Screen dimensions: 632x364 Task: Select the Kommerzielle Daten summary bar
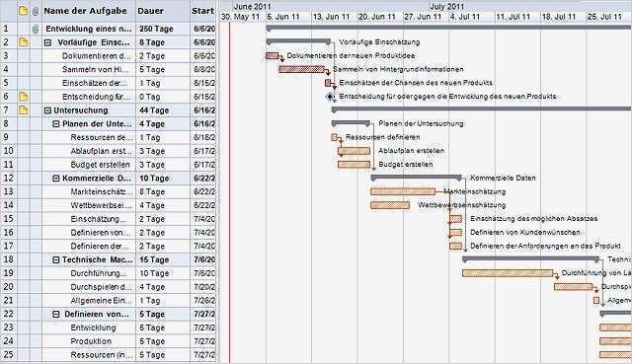pyautogui.click(x=416, y=177)
